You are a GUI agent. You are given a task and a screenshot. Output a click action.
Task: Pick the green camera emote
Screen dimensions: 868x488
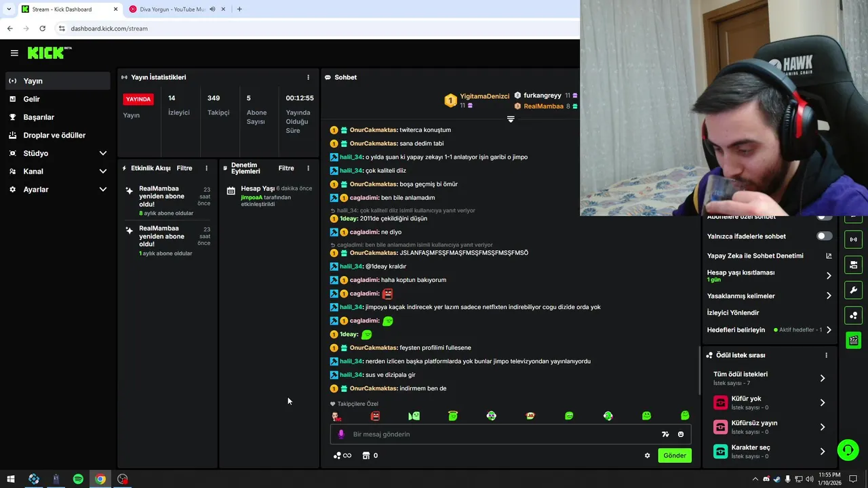point(414,415)
